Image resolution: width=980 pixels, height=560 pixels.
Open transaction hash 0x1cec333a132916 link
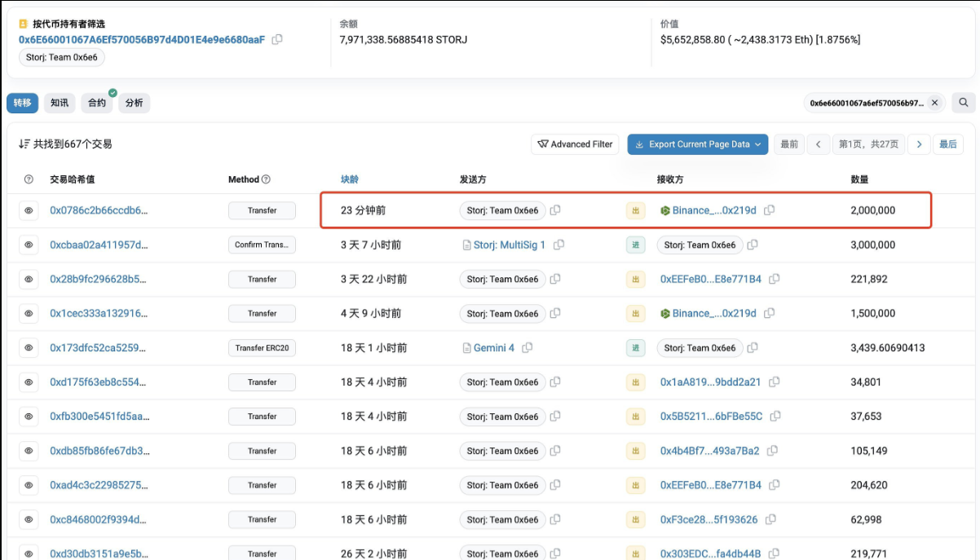pos(99,314)
